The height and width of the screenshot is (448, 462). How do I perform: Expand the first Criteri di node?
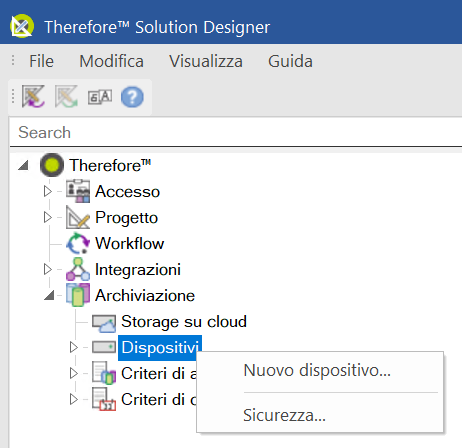tap(74, 373)
